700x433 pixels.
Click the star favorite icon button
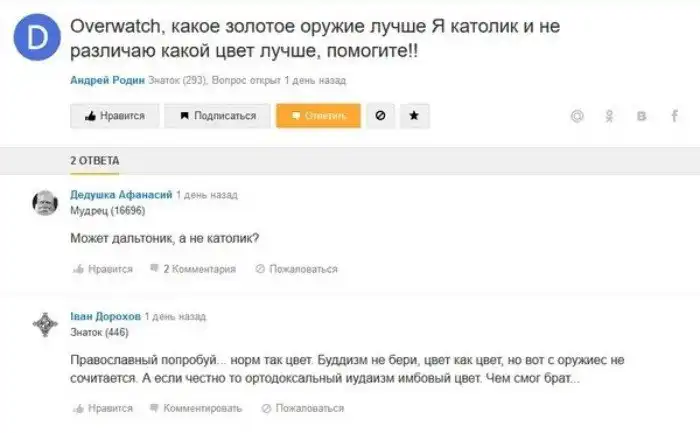[x=414, y=116]
